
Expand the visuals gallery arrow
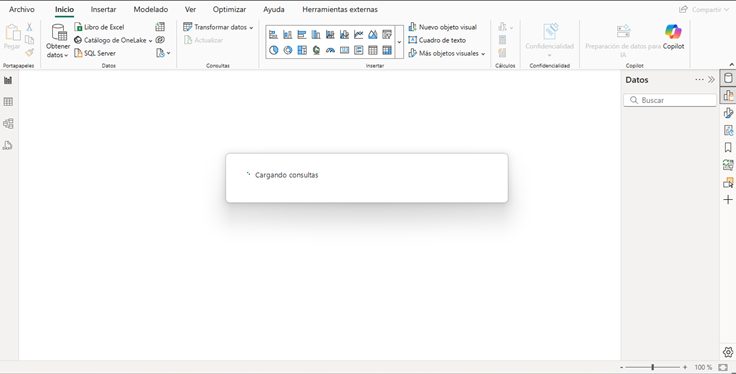(x=399, y=42)
